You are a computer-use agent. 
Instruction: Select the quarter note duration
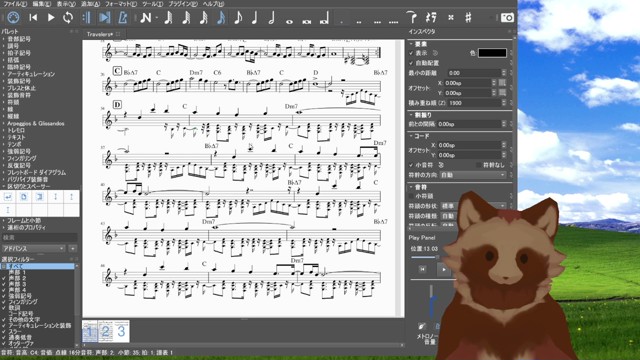pyautogui.click(x=255, y=18)
